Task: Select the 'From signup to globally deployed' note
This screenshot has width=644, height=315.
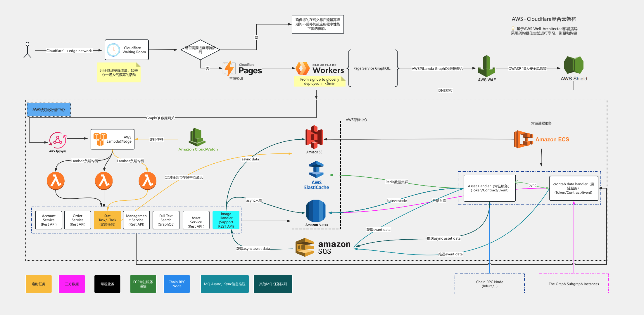Action: click(x=320, y=81)
